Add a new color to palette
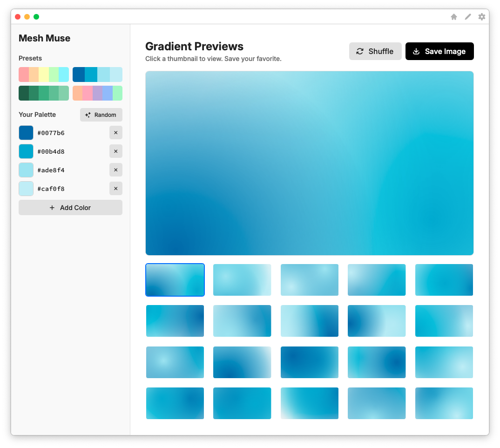The image size is (500, 448). click(x=70, y=208)
